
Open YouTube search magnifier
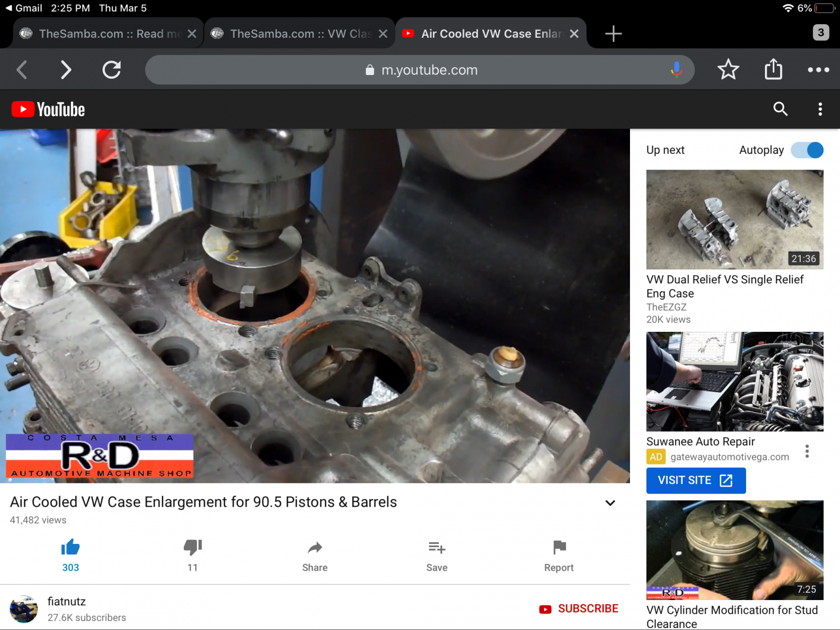click(x=781, y=109)
